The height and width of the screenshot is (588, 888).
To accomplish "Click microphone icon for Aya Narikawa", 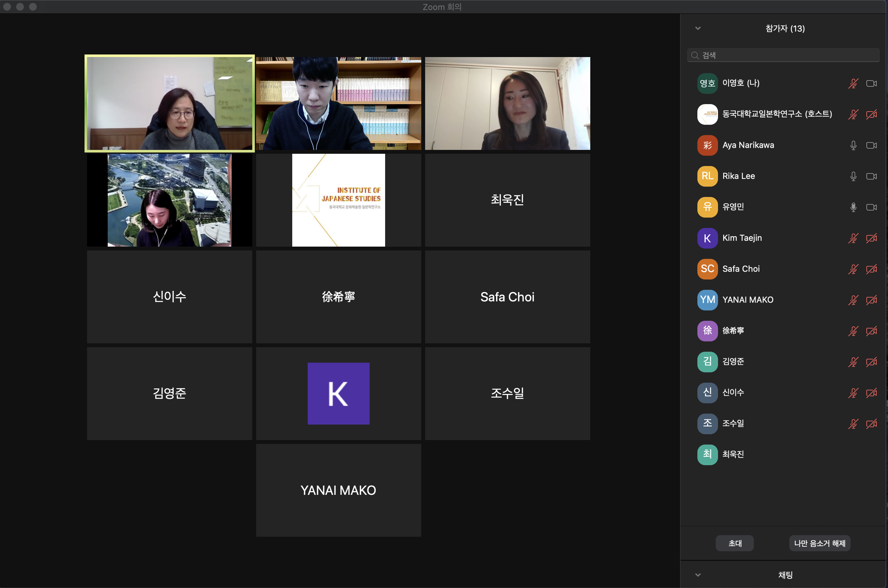I will click(x=853, y=145).
